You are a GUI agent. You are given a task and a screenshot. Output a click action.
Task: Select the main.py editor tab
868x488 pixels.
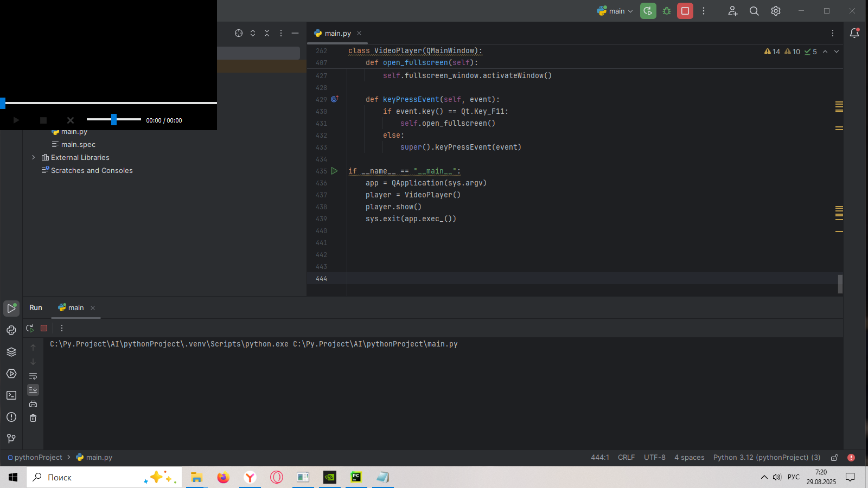click(337, 33)
